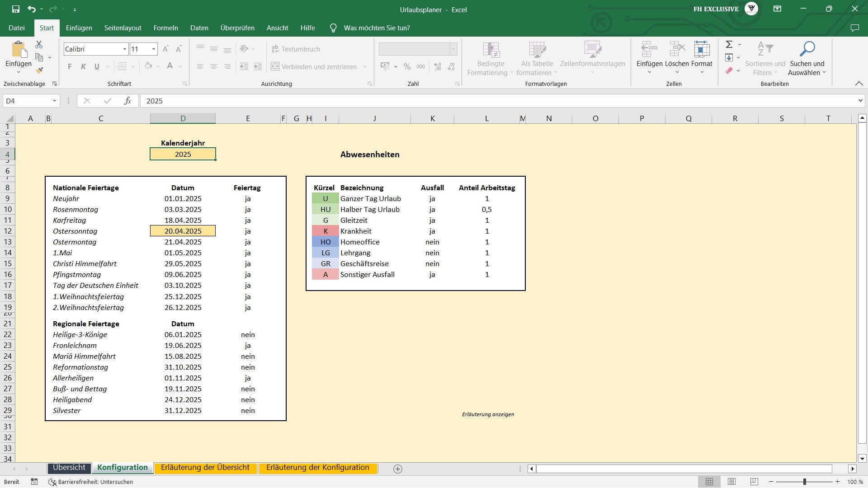Activate Format übertragen brush
The image size is (868, 488).
[x=40, y=70]
